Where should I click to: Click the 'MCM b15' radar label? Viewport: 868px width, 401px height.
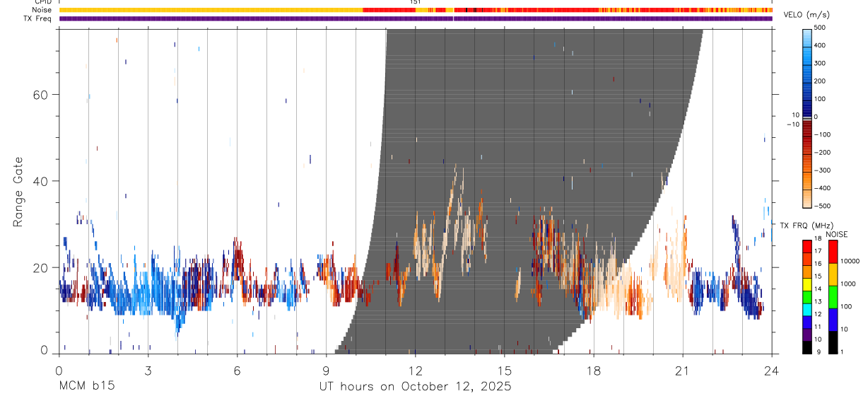(87, 387)
